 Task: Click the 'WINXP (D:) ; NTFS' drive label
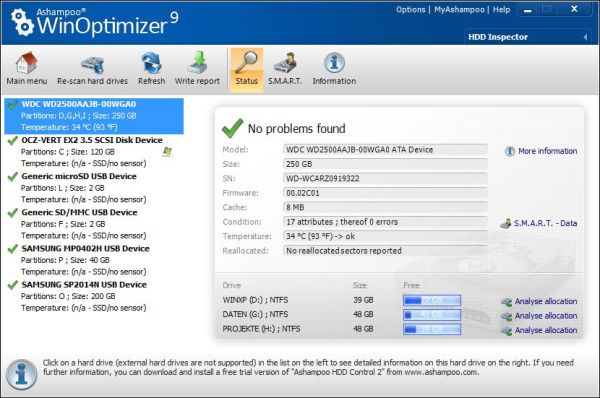tap(255, 300)
